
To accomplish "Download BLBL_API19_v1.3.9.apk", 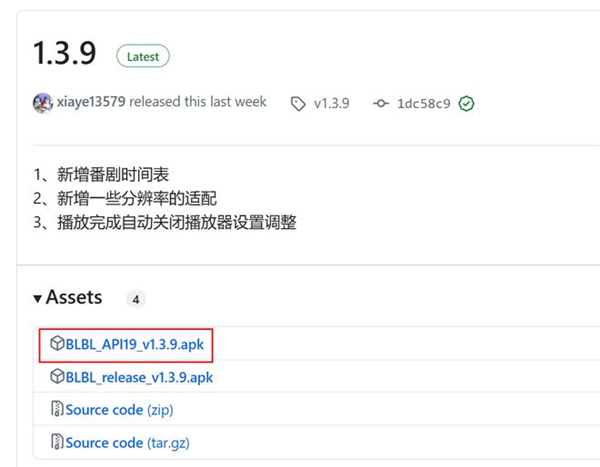I will (138, 344).
